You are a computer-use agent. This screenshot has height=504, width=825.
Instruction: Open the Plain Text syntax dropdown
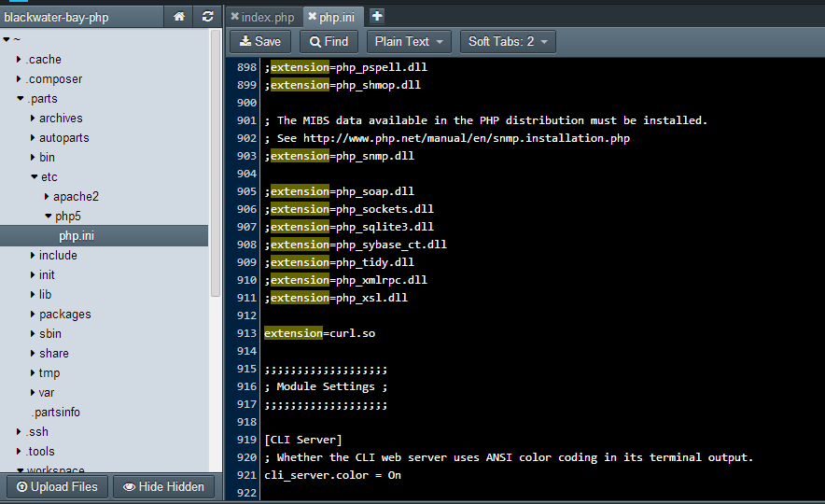[x=409, y=41]
